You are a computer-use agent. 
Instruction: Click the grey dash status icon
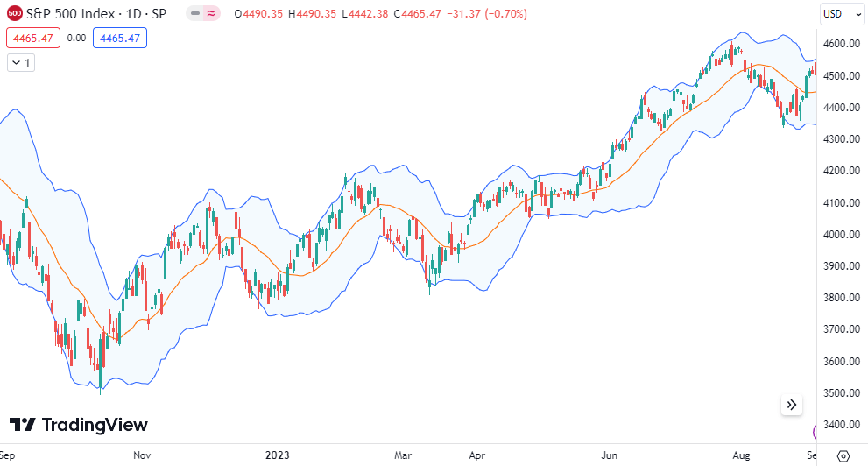pos(194,13)
